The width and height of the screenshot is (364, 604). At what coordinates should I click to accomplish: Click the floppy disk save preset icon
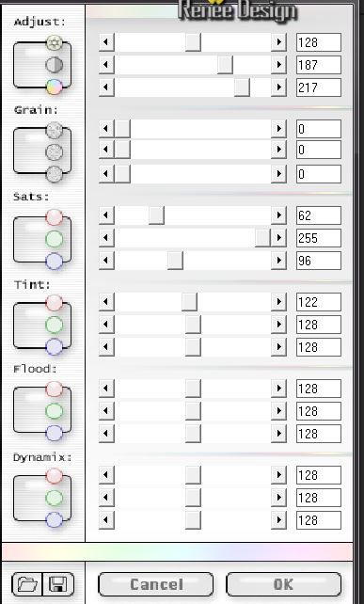click(58, 584)
